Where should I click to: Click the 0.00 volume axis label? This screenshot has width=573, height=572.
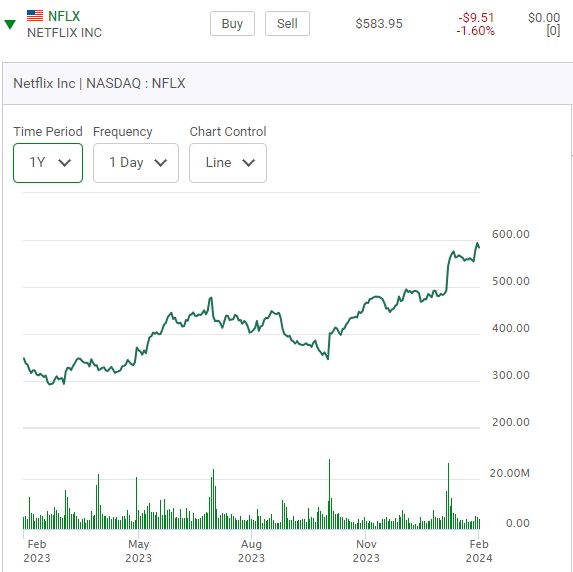point(517,523)
